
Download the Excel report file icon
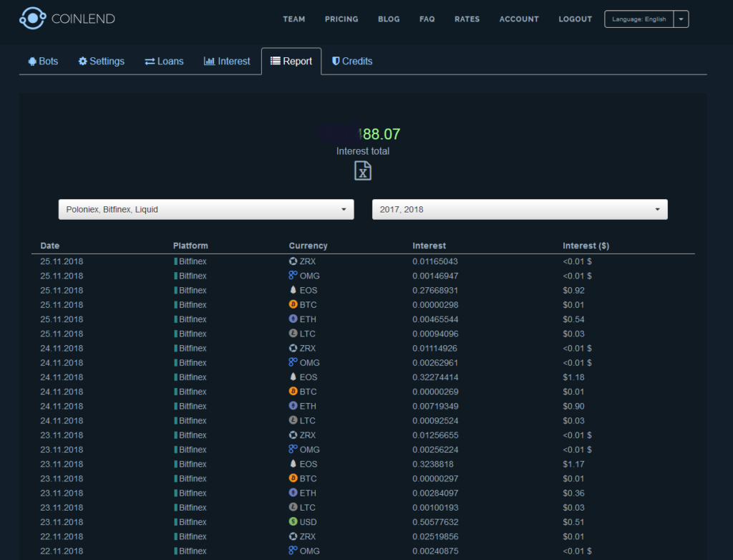363,170
